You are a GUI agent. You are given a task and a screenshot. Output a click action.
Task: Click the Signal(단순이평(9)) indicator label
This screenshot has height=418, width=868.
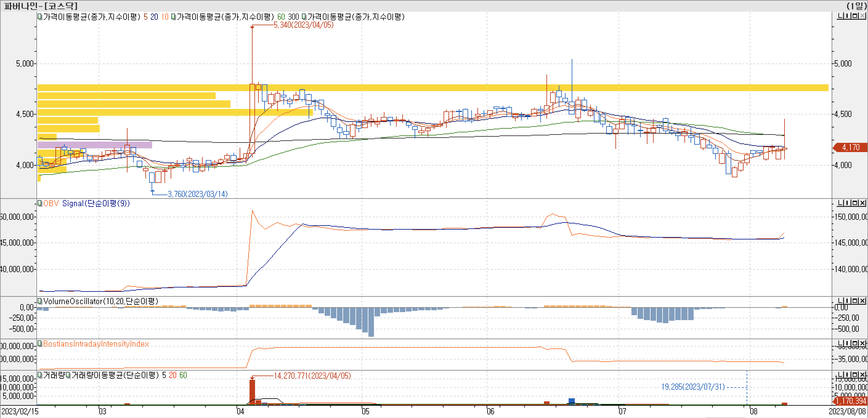(x=96, y=203)
